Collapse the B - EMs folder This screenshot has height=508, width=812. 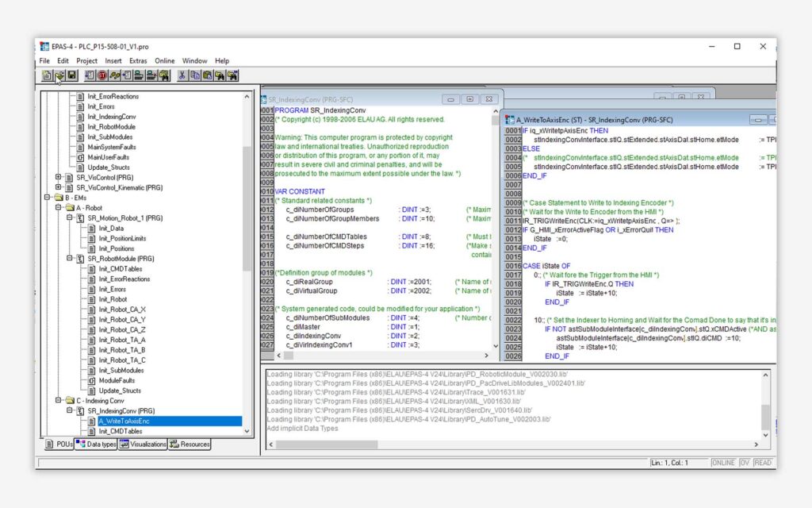[x=47, y=198]
